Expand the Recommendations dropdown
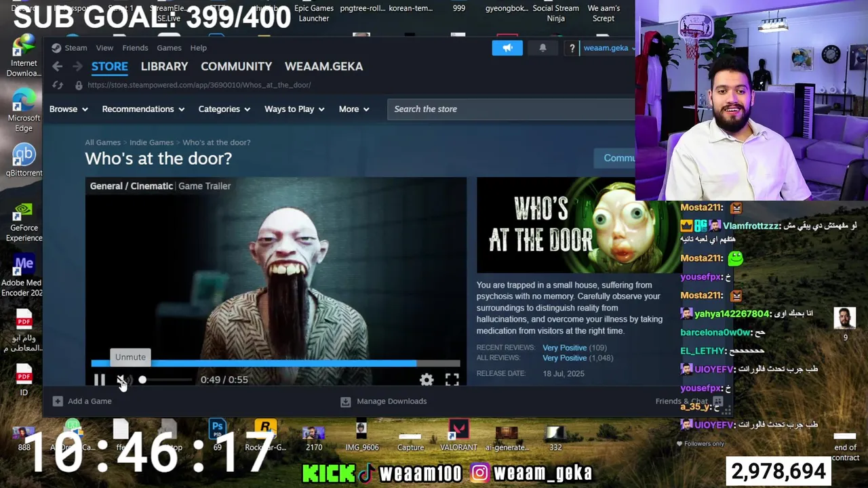The image size is (868, 488). pyautogui.click(x=143, y=109)
